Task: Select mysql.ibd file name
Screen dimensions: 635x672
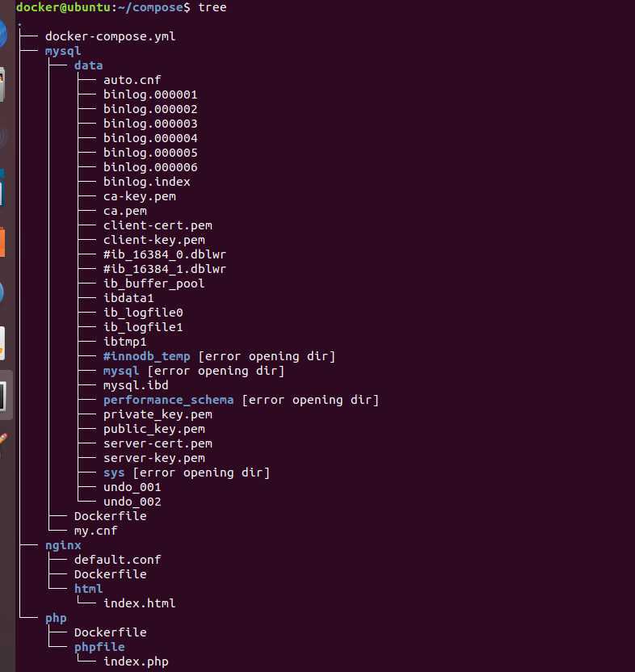Action: (x=136, y=386)
